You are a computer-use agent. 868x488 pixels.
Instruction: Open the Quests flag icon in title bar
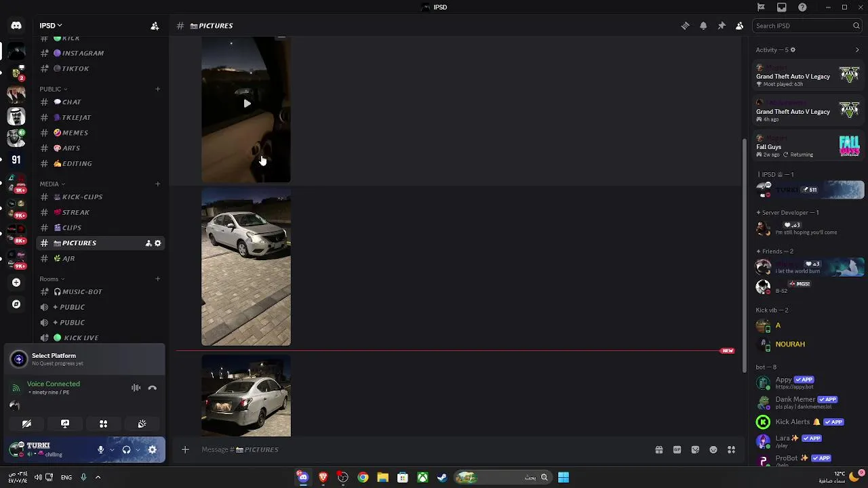(x=761, y=7)
